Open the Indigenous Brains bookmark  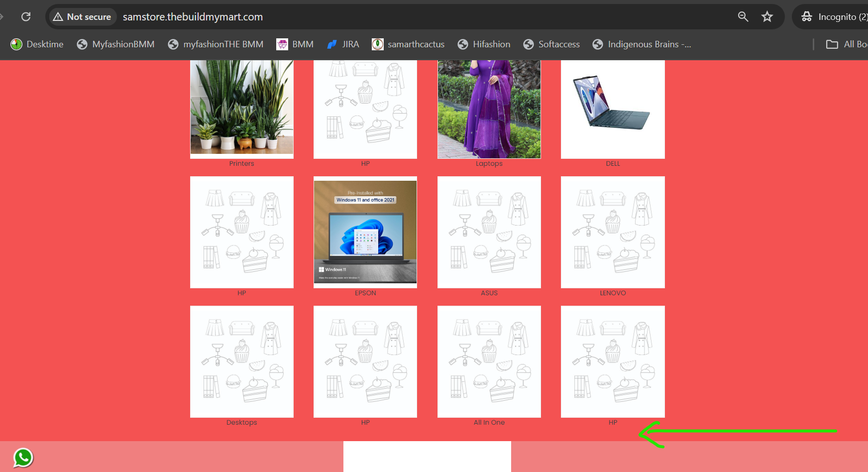point(642,44)
